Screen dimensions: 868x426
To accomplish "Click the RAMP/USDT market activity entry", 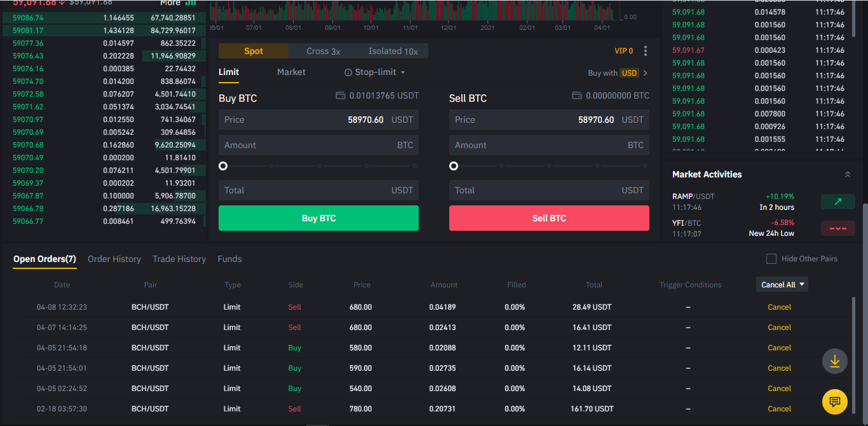I will tap(763, 202).
